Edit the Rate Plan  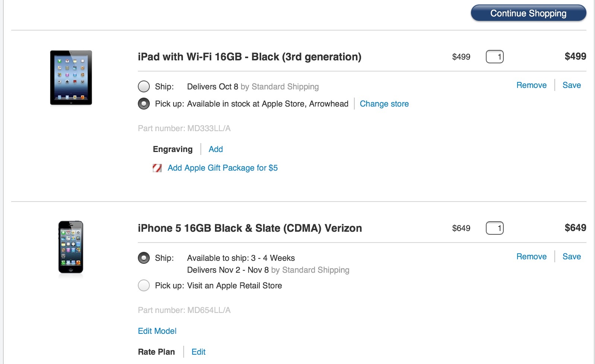click(x=199, y=352)
